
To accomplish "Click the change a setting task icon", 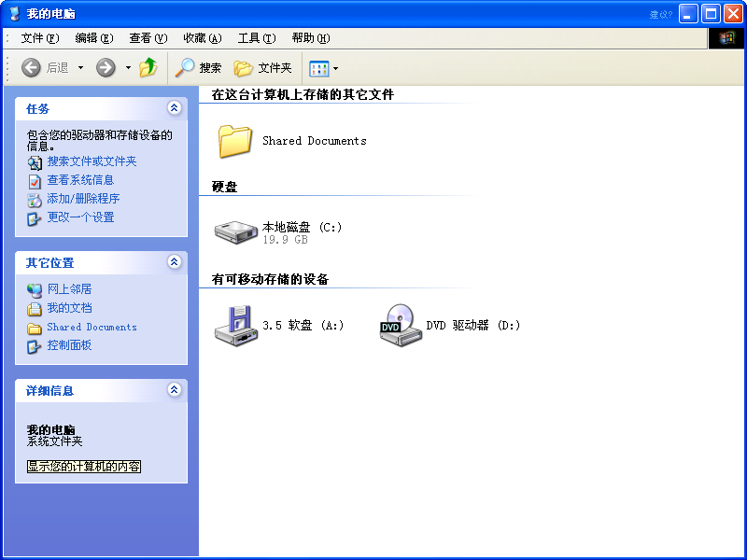I will click(x=35, y=219).
